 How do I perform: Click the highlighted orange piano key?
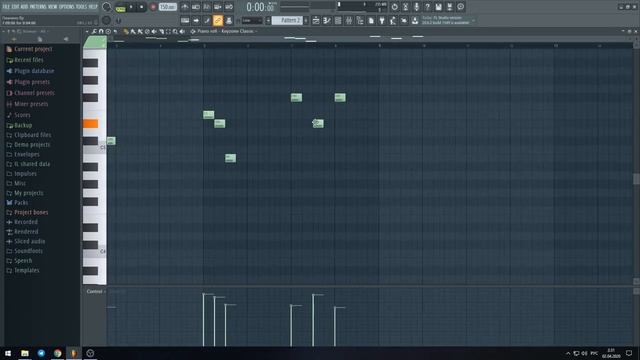tap(91, 124)
